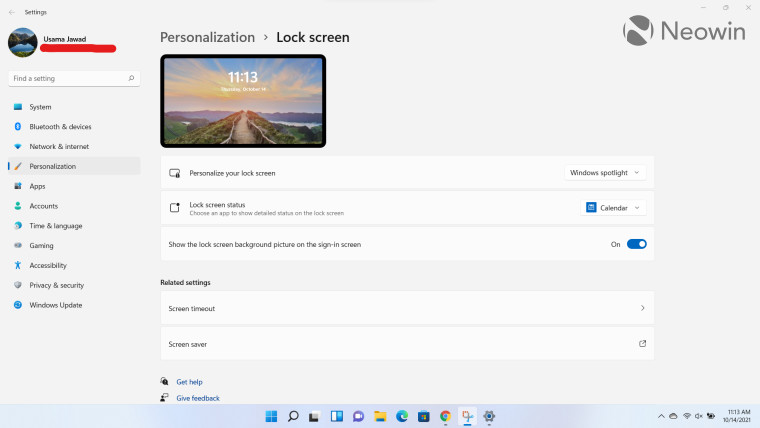
Task: Open File Explorer from the taskbar
Action: (x=380, y=416)
